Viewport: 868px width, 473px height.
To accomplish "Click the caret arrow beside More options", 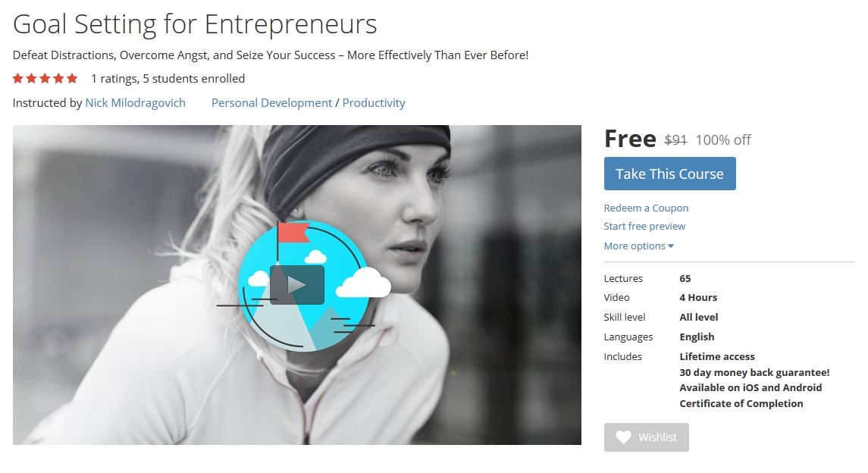I will tap(671, 246).
